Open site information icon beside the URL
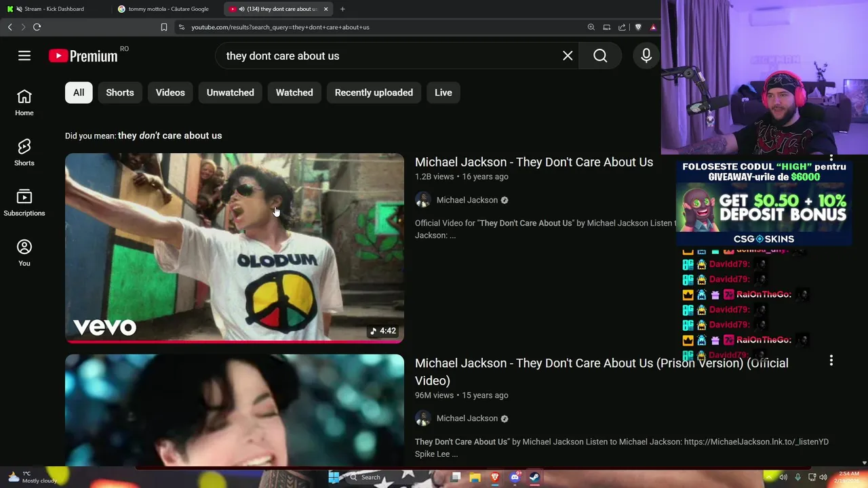This screenshot has width=868, height=488. (x=181, y=27)
